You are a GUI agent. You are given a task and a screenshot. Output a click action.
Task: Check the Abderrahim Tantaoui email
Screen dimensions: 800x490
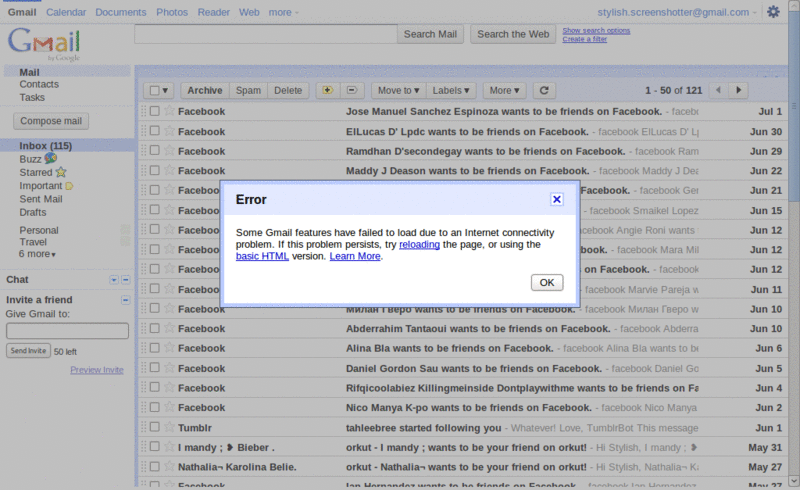click(155, 328)
